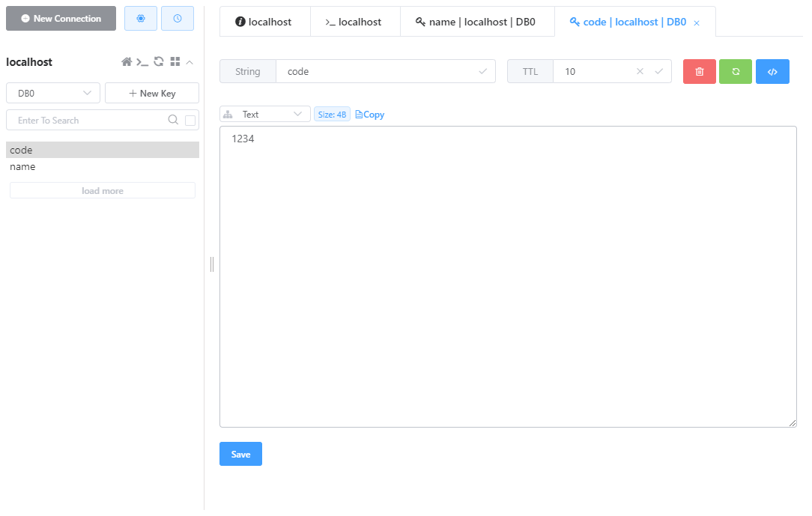Open the settings gear icon
The width and height of the screenshot is (812, 516).
(140, 19)
